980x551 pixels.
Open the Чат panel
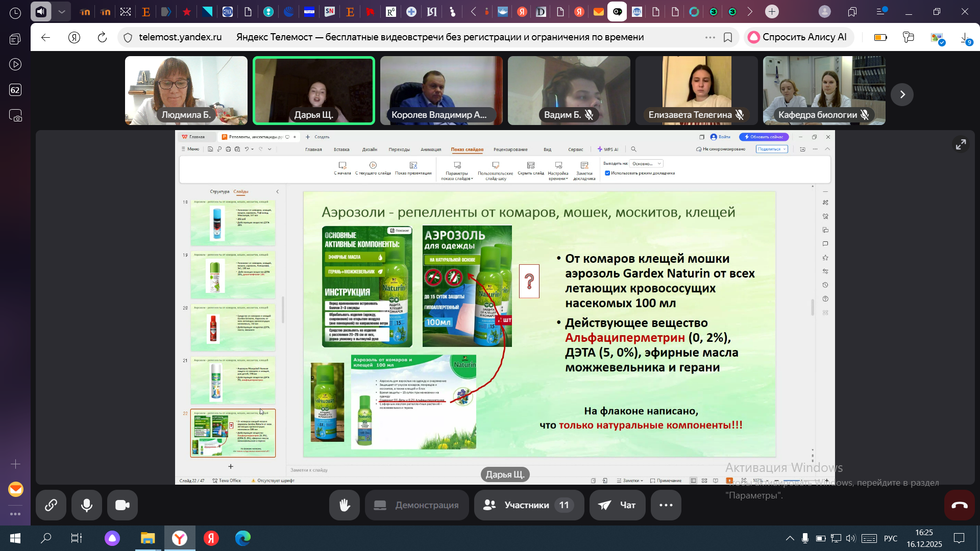click(x=617, y=505)
